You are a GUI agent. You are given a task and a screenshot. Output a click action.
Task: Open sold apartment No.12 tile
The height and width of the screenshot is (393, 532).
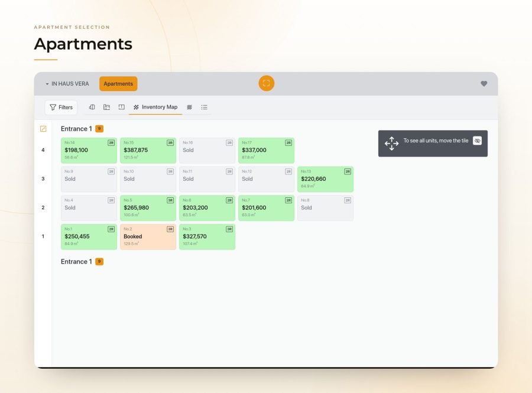[x=267, y=179]
